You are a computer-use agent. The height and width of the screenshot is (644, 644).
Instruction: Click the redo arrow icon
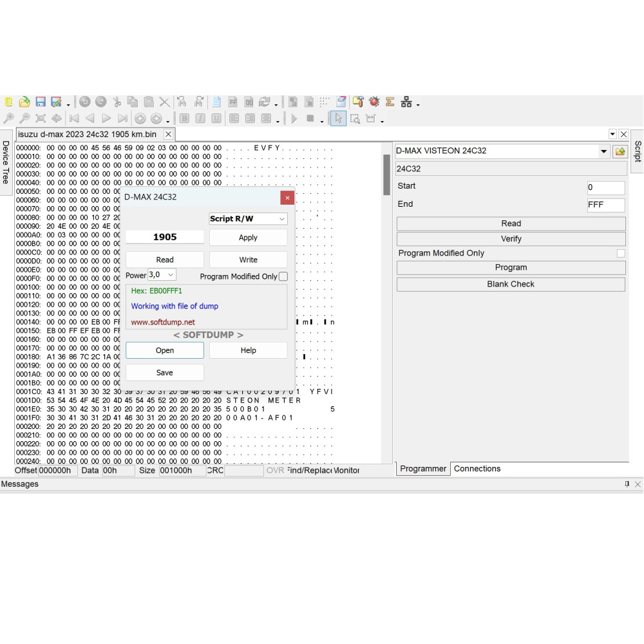[100, 102]
